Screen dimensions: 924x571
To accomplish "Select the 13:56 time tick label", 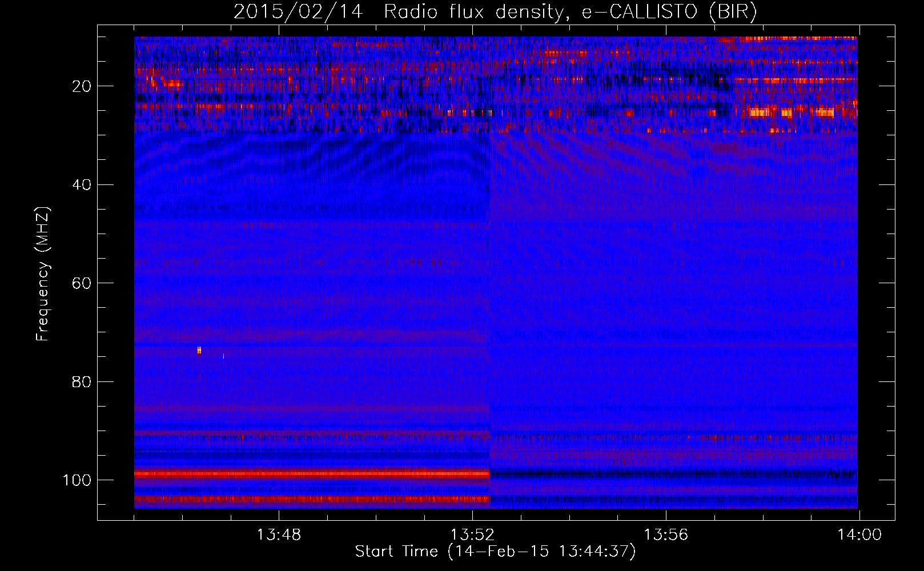I will coord(666,535).
